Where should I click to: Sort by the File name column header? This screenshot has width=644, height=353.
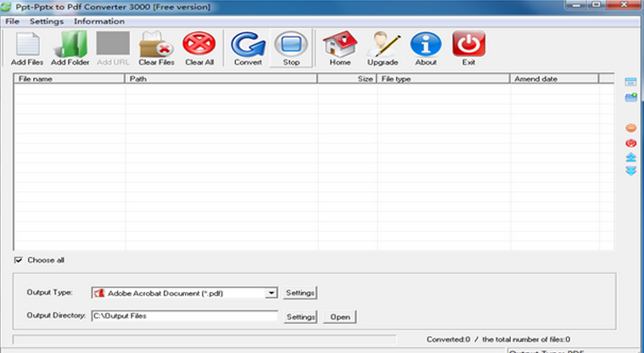pyautogui.click(x=69, y=78)
